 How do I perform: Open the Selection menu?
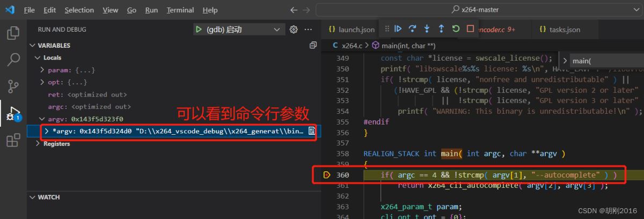click(80, 10)
